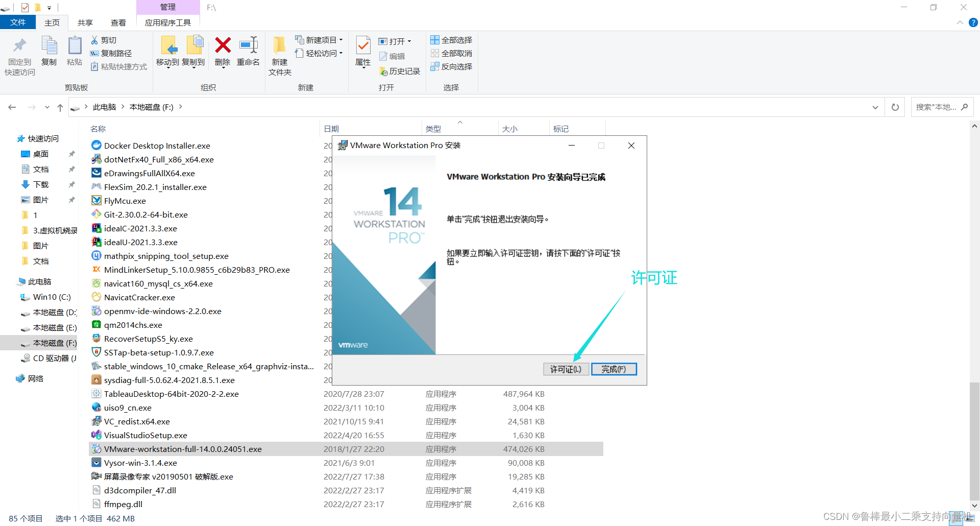980x526 pixels.
Task: Select 本地磁盘 (E:) drive
Action: pyautogui.click(x=55, y=327)
